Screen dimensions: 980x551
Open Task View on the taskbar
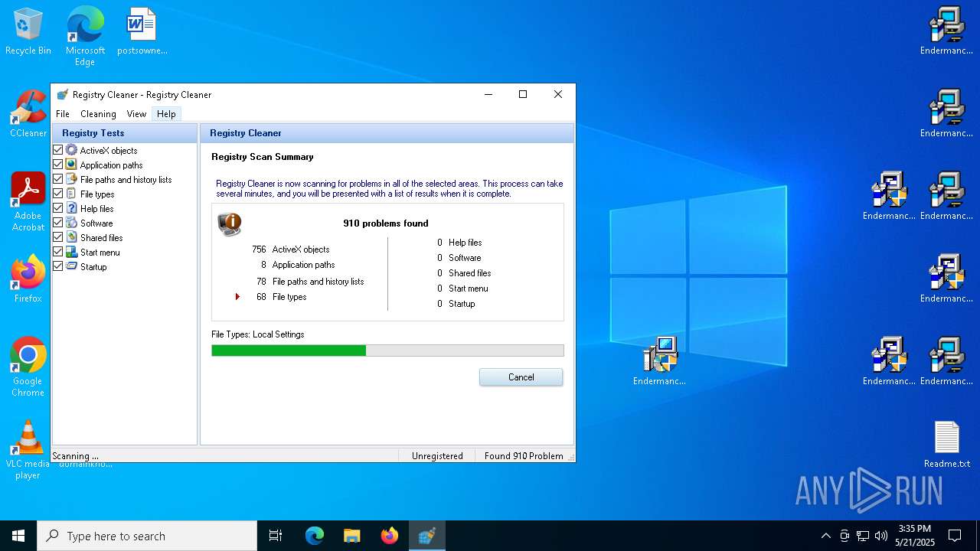coord(276,536)
